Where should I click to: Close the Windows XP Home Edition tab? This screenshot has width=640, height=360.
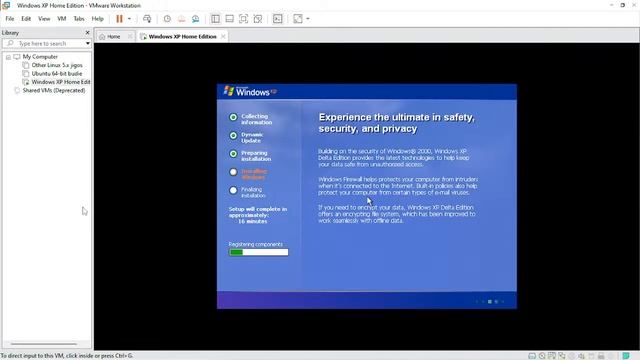coord(223,37)
